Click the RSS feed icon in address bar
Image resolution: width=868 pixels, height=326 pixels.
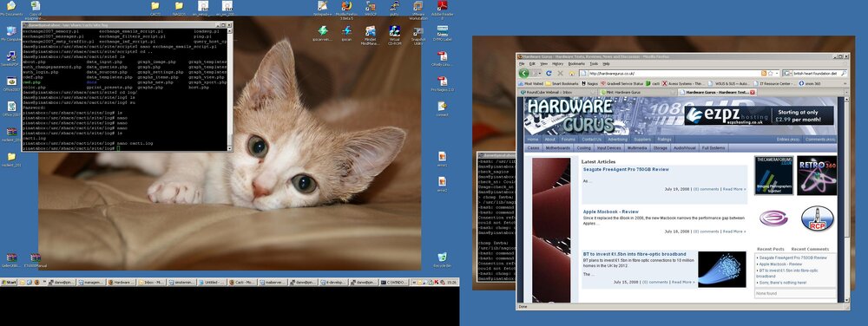point(764,73)
